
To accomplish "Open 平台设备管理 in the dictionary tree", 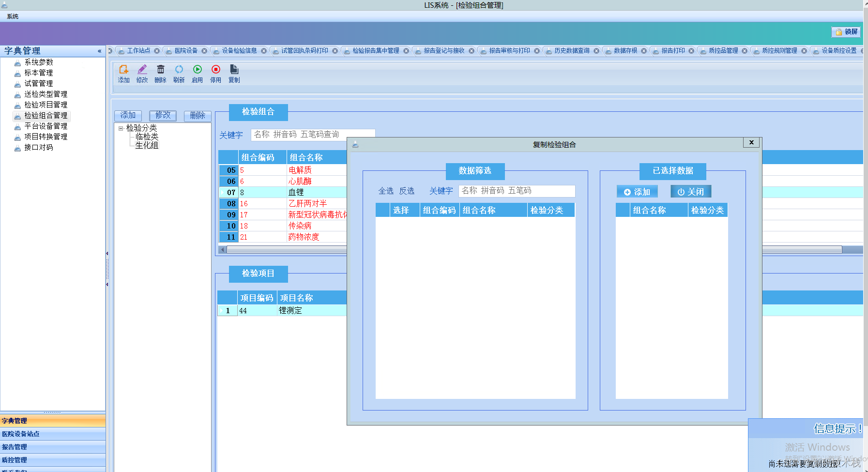I will click(46, 126).
